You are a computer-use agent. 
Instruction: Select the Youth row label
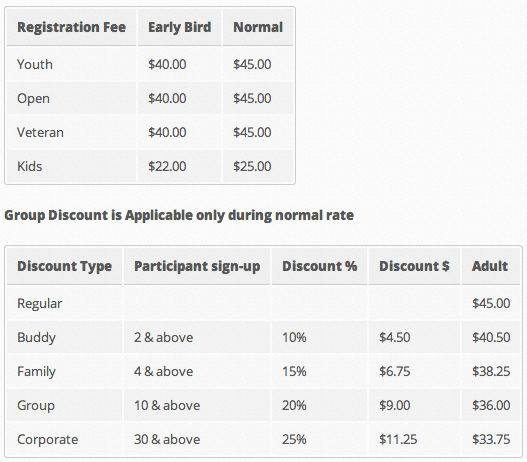[x=35, y=64]
